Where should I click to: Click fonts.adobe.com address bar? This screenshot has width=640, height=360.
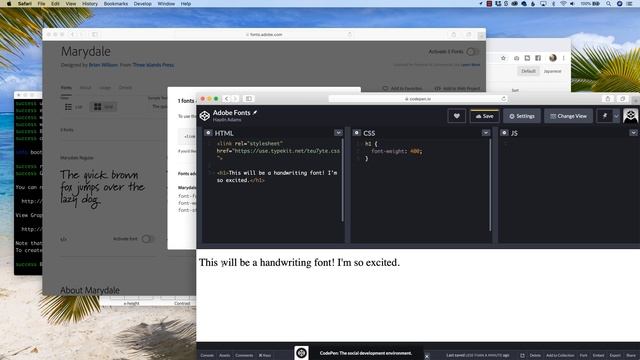click(264, 35)
